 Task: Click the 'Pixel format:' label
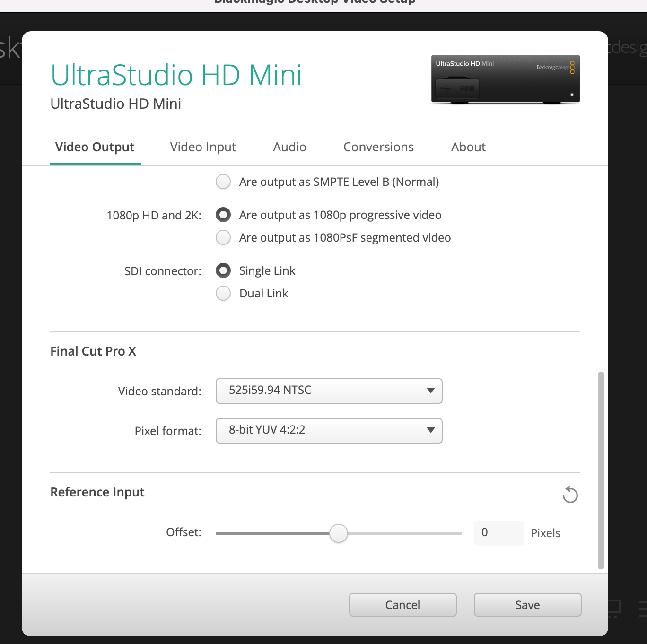click(168, 431)
